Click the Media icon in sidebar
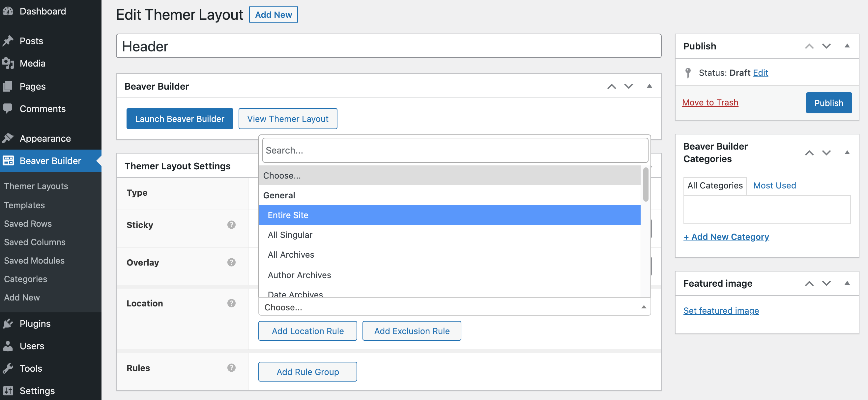The height and width of the screenshot is (400, 868). pos(8,63)
